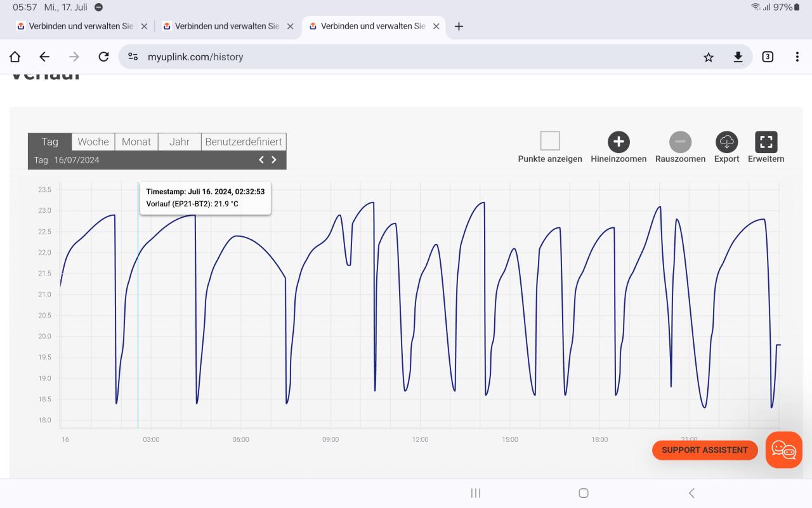Screen dimensions: 812x508
Task: Open site info icon in address bar
Action: 133,57
